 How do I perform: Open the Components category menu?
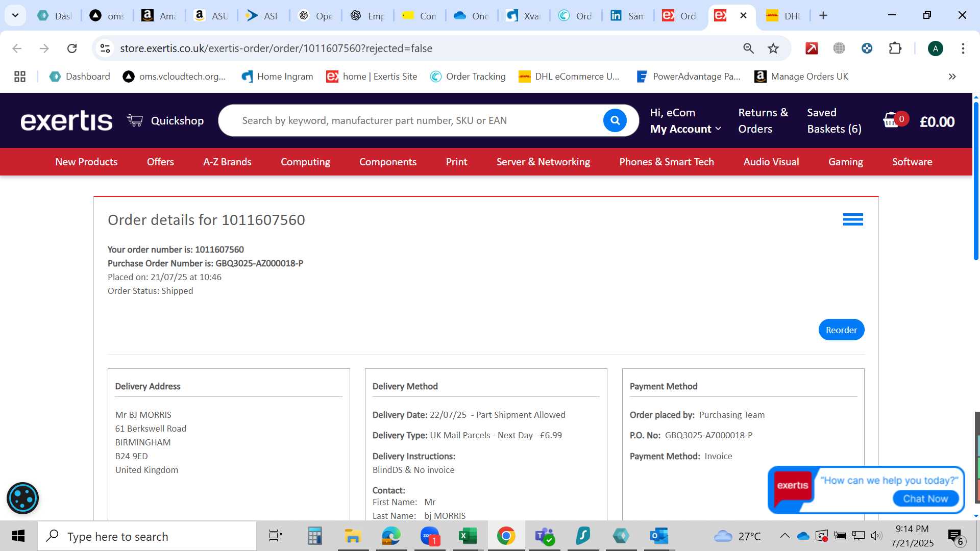(388, 162)
